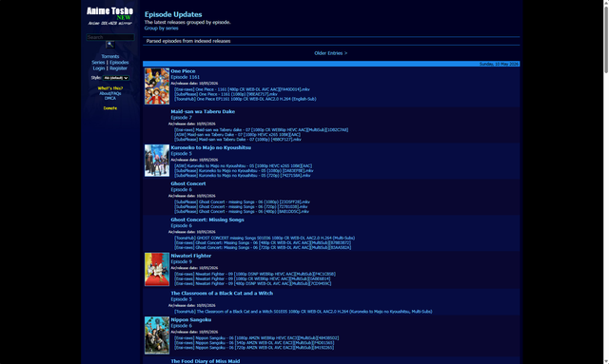Open the Niwatori Fighter cover thumbnail

157,269
